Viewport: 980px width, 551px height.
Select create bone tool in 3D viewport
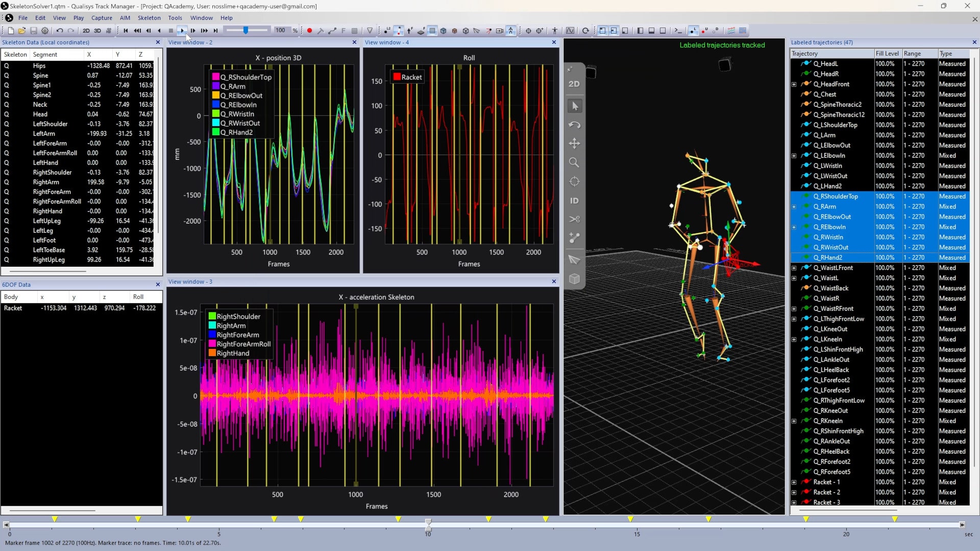tap(575, 238)
